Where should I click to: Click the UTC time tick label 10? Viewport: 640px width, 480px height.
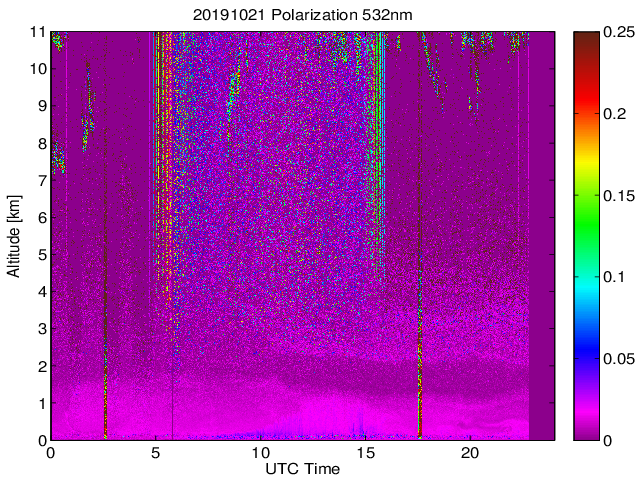tap(261, 453)
